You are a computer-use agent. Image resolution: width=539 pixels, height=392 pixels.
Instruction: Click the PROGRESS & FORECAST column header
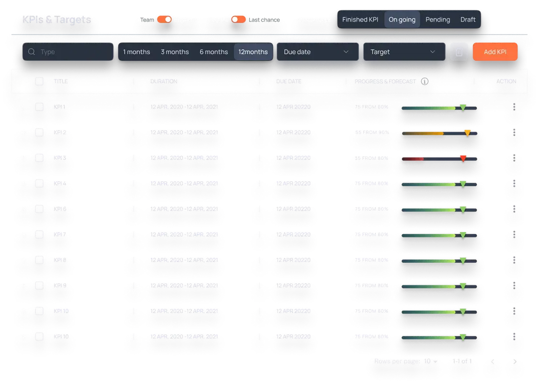point(385,81)
